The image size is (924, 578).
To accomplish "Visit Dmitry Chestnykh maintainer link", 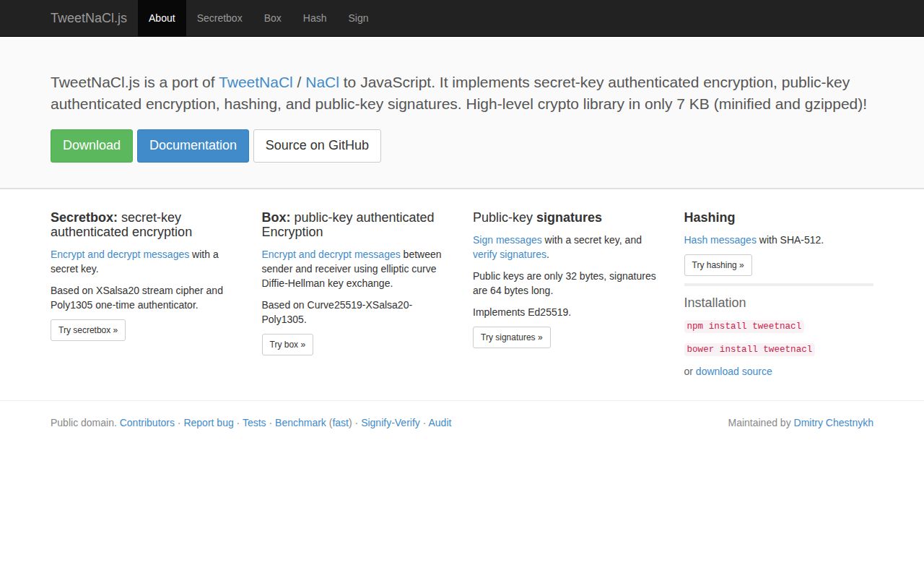I will click(833, 423).
